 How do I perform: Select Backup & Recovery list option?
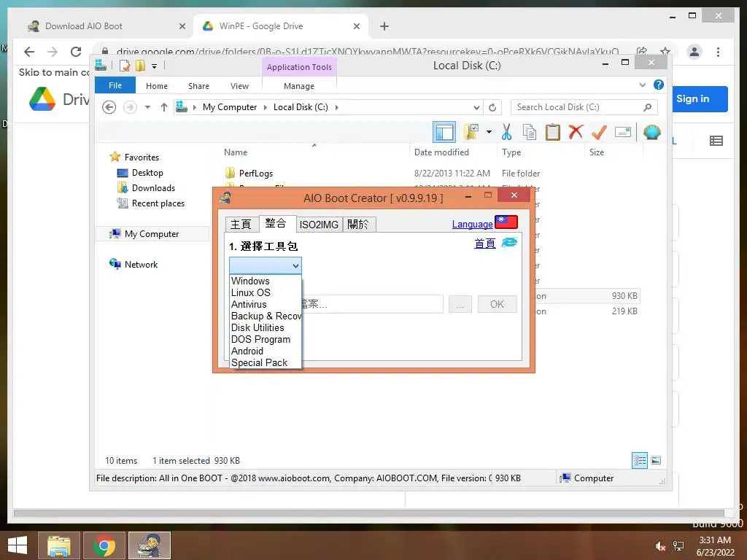coord(266,316)
